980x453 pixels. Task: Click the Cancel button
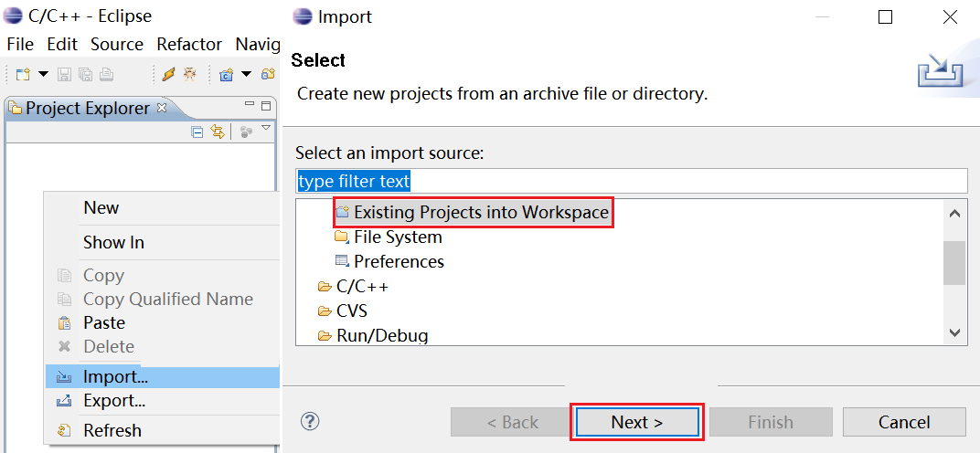pos(903,422)
